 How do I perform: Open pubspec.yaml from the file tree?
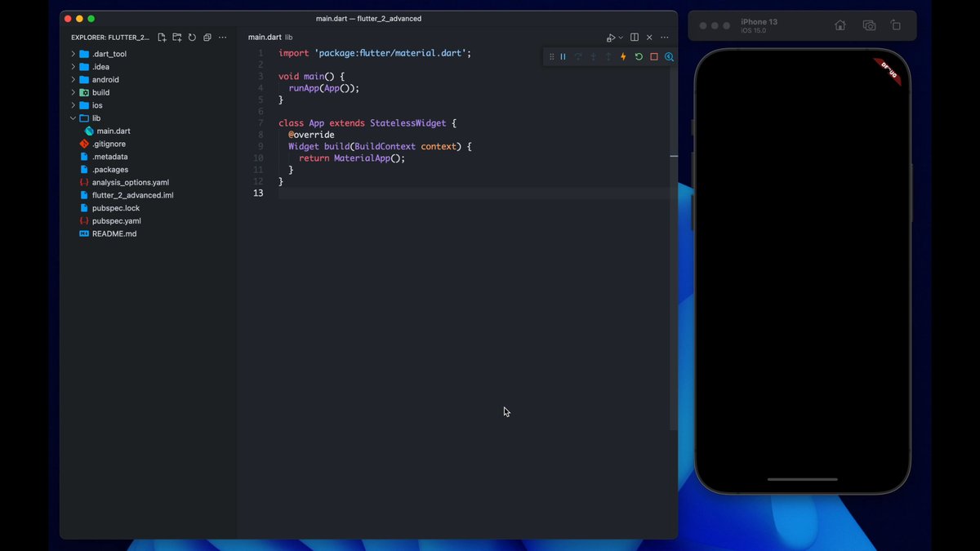[116, 221]
